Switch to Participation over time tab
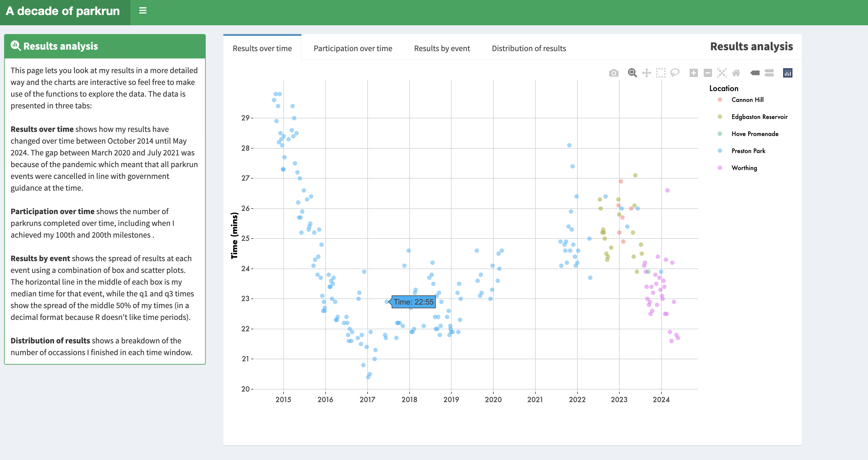The width and height of the screenshot is (868, 460). 353,48
